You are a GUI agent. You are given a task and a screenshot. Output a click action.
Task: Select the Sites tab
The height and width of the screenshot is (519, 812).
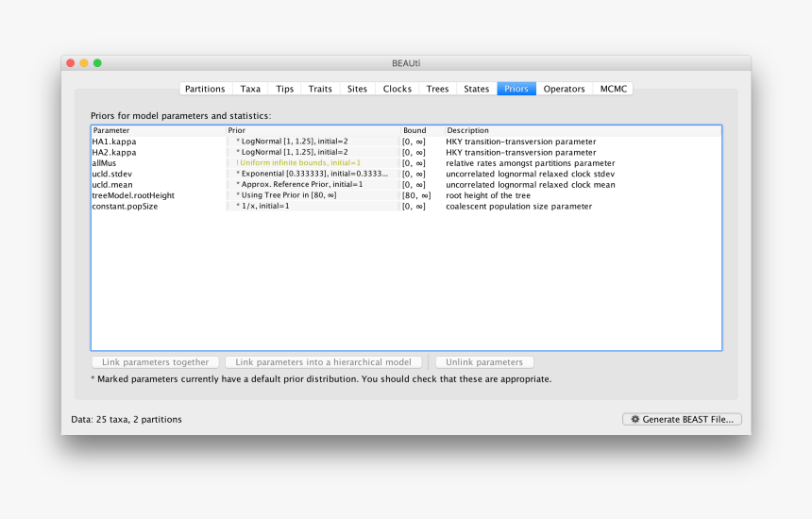[x=357, y=89]
